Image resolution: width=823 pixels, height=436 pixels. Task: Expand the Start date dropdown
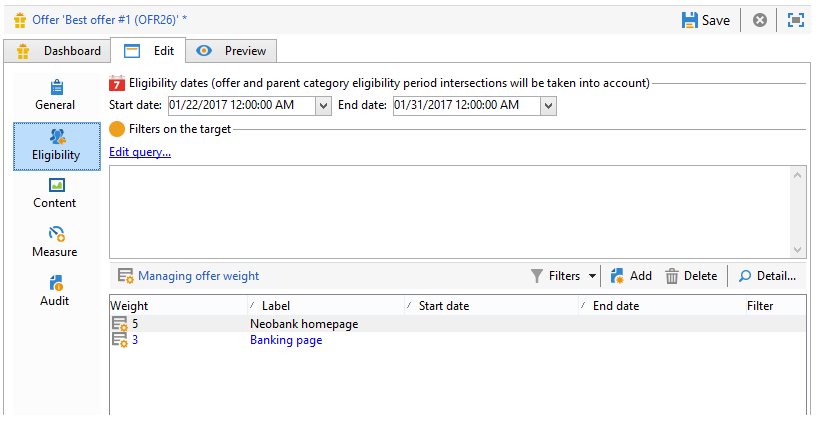pyautogui.click(x=323, y=105)
